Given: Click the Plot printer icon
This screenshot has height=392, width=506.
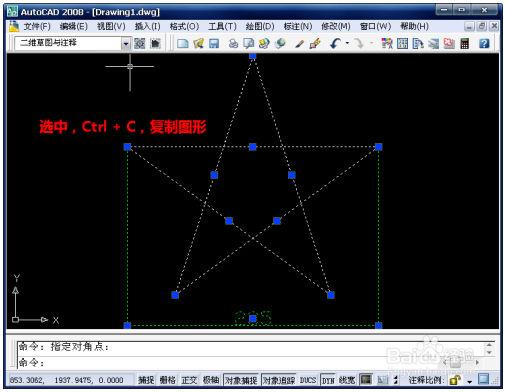Looking at the screenshot, I should coord(233,43).
